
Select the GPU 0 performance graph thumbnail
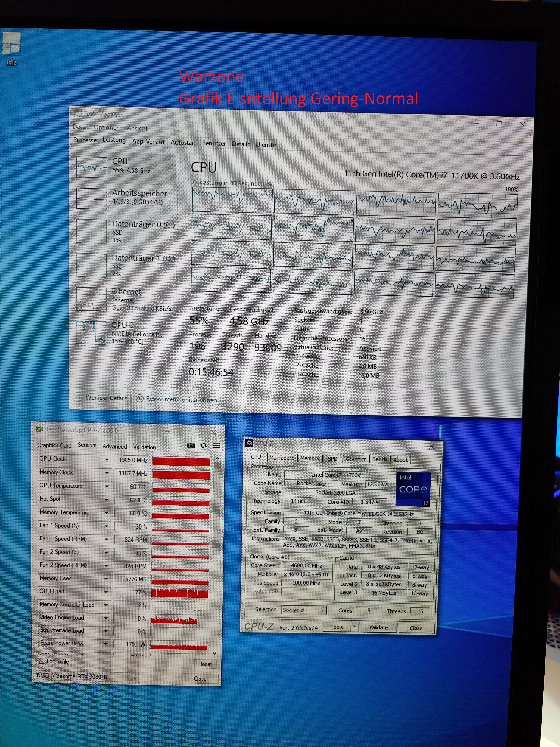91,332
